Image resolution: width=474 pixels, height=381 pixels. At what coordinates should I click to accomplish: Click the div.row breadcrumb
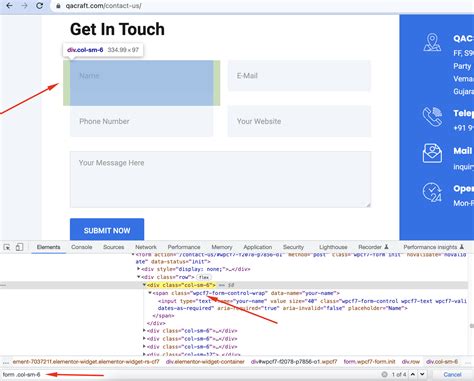pos(411,362)
